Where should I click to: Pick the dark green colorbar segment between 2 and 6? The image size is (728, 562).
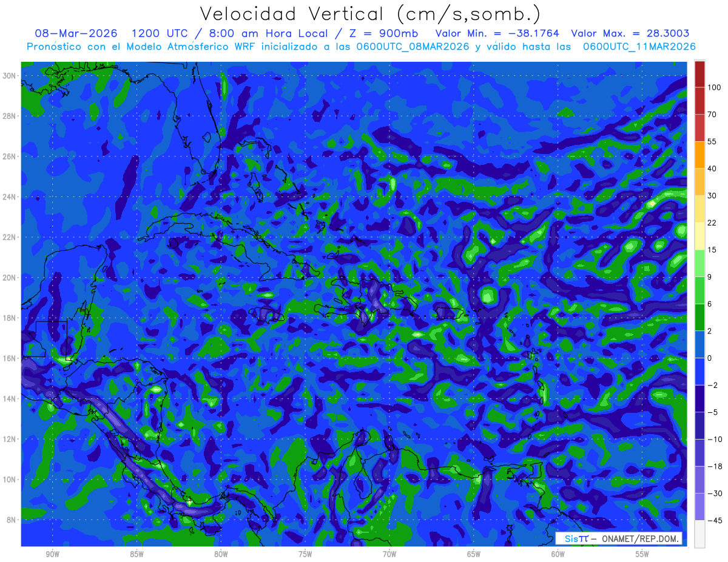[699, 317]
